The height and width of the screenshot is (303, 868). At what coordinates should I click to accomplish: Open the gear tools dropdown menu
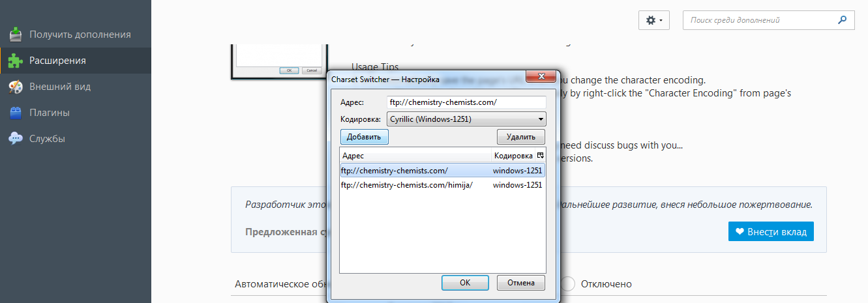pyautogui.click(x=653, y=21)
